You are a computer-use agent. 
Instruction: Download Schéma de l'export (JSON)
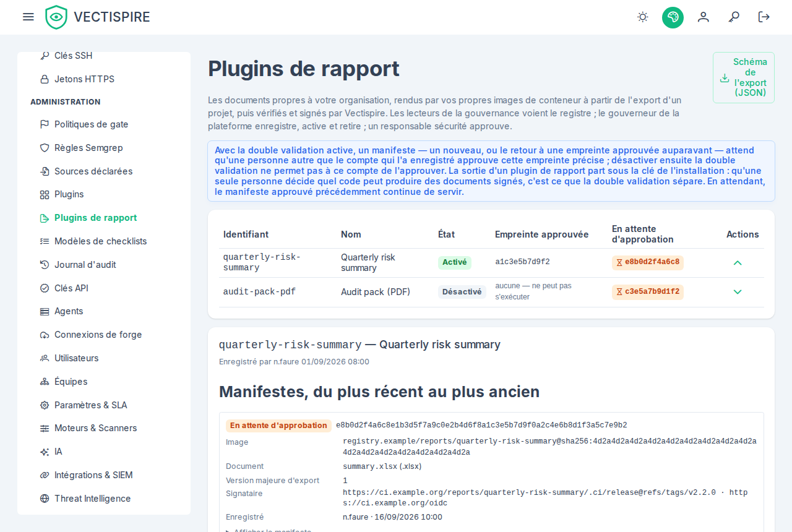pyautogui.click(x=744, y=77)
